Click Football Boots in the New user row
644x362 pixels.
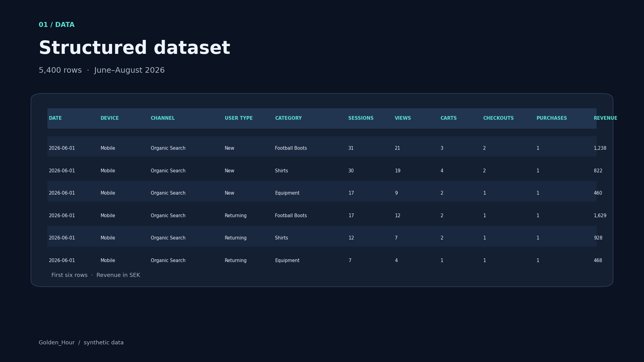click(291, 148)
